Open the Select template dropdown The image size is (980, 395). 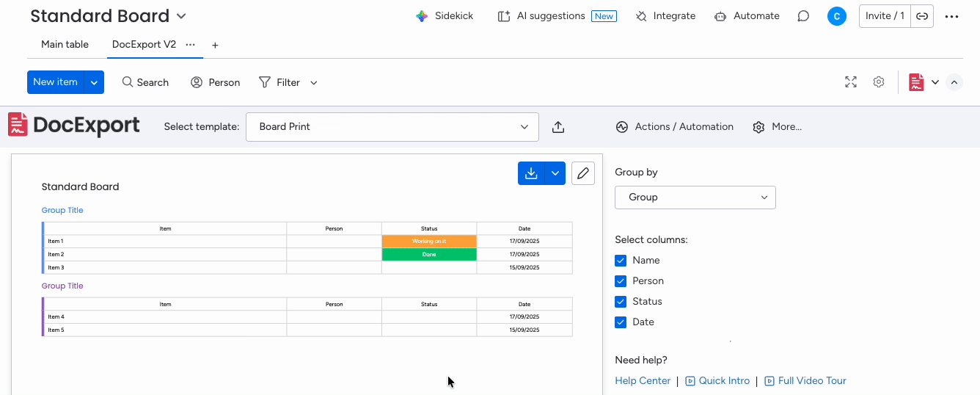click(x=392, y=127)
